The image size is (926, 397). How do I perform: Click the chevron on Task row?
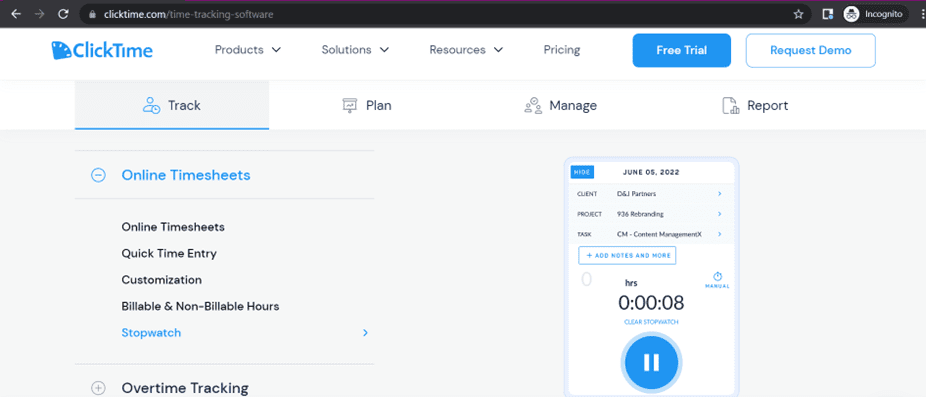719,234
